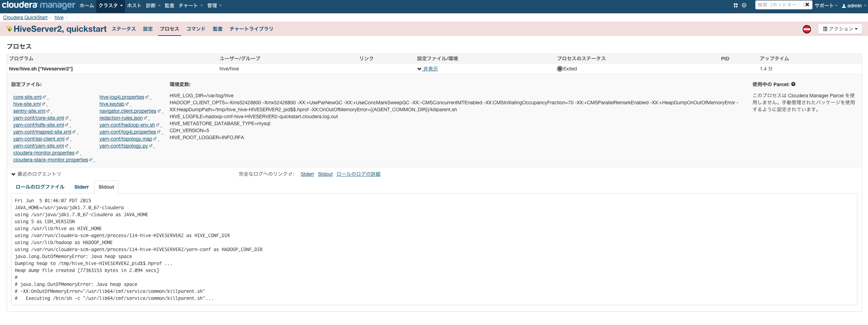Click the HiveServer2, quickstart title

60,29
